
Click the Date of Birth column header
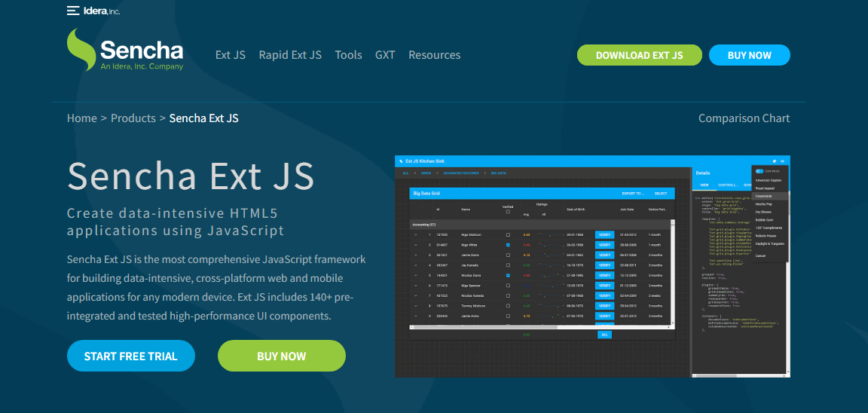pos(577,210)
